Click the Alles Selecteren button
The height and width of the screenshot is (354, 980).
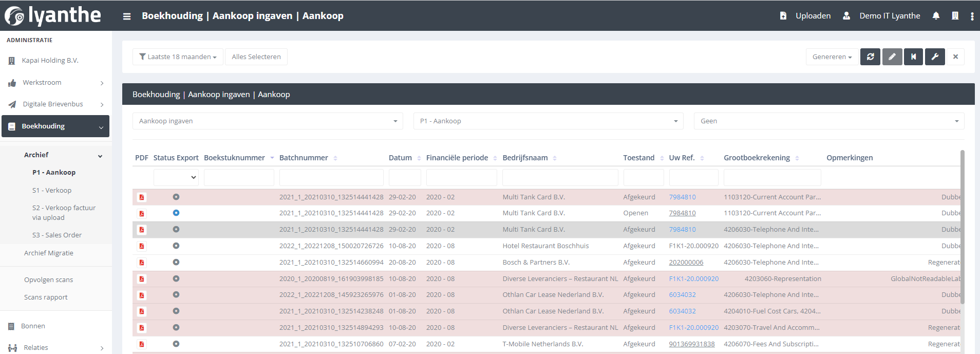point(256,57)
